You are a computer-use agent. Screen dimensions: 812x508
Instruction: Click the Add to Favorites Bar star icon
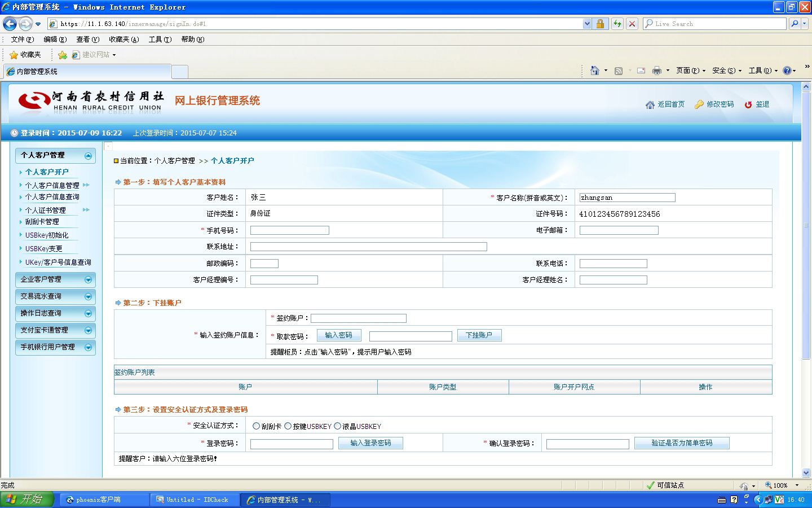coord(63,55)
